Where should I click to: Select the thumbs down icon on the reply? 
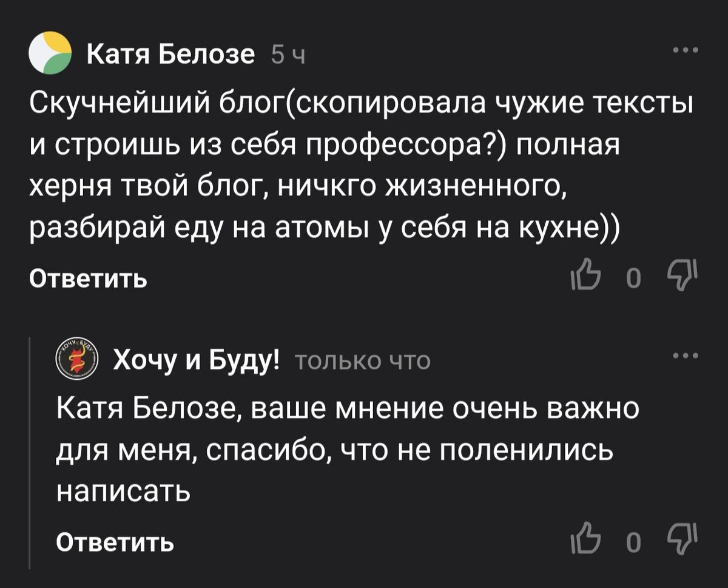pyautogui.click(x=681, y=537)
